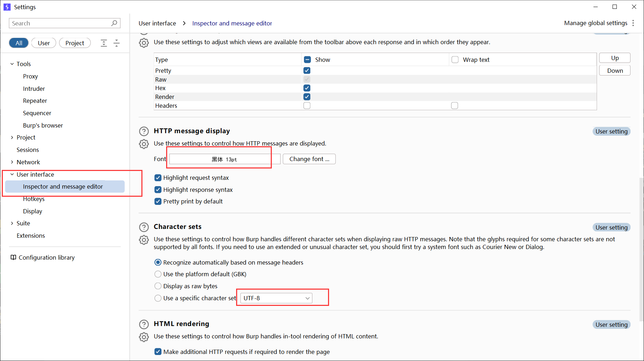Image resolution: width=644 pixels, height=361 pixels.
Task: Select Recognize automatically based on message headers
Action: (x=158, y=262)
